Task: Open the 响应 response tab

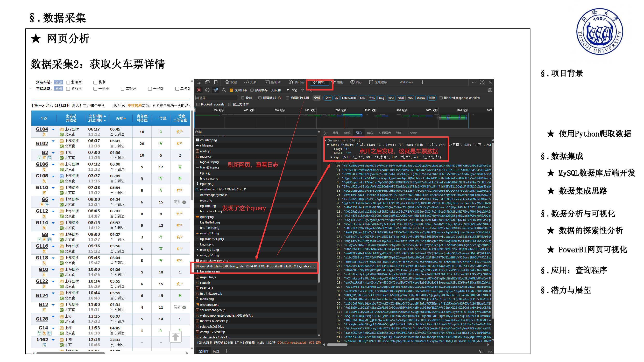Action: 370,133
